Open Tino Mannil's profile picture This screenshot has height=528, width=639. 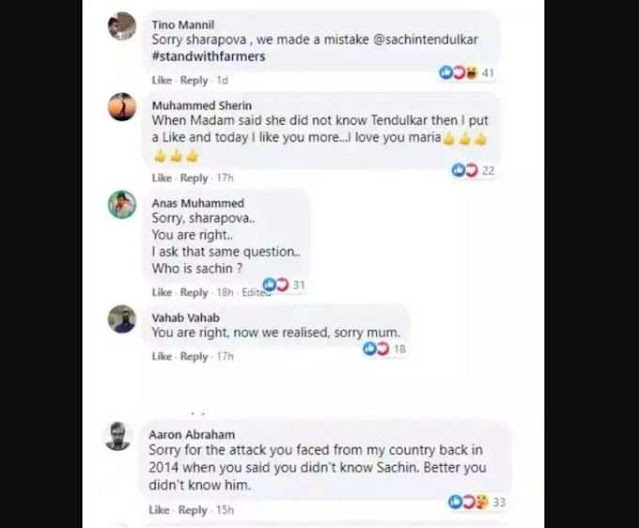click(x=122, y=26)
